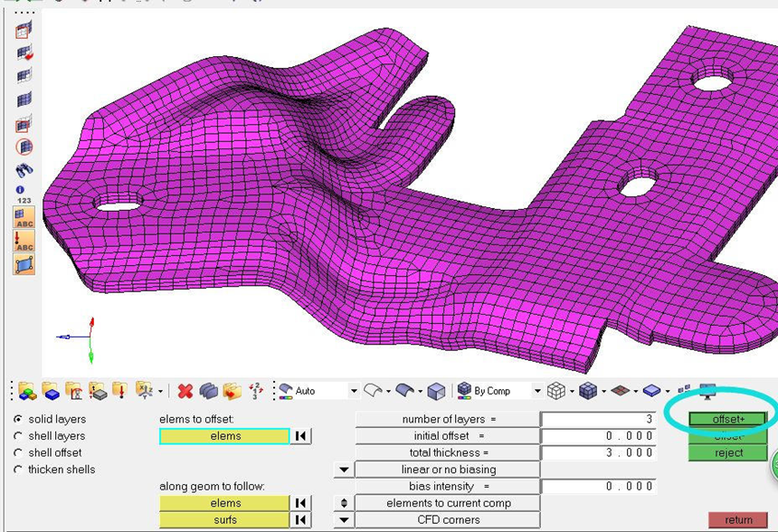Expand the CFD corners dropdown

click(344, 520)
